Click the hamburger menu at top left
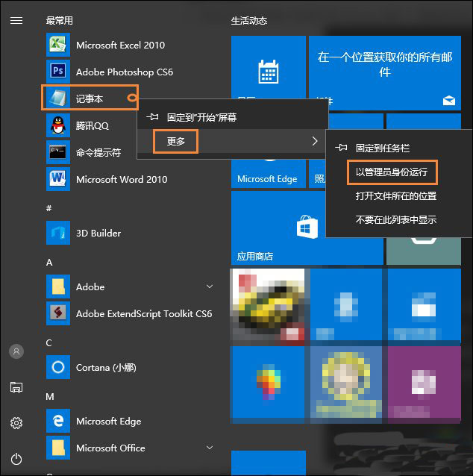The image size is (473, 476). pos(16,20)
